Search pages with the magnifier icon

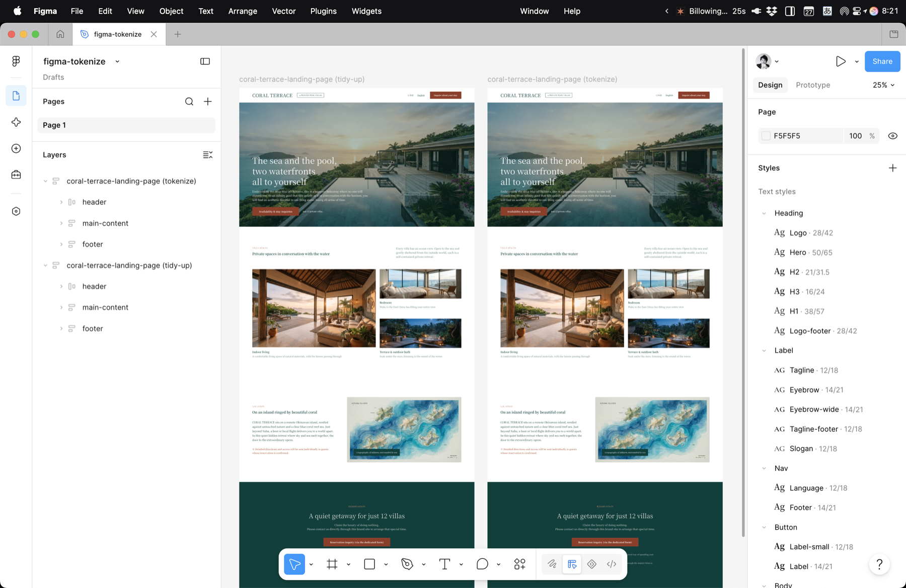[x=189, y=102]
